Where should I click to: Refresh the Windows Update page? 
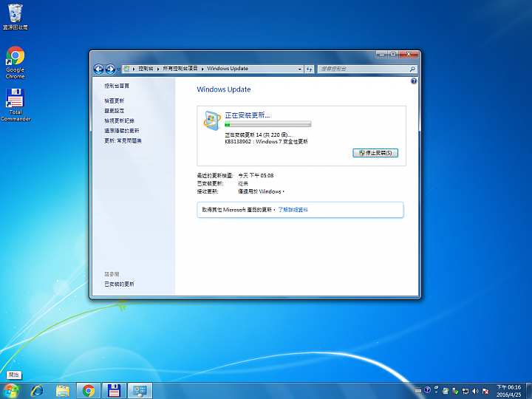[x=309, y=69]
